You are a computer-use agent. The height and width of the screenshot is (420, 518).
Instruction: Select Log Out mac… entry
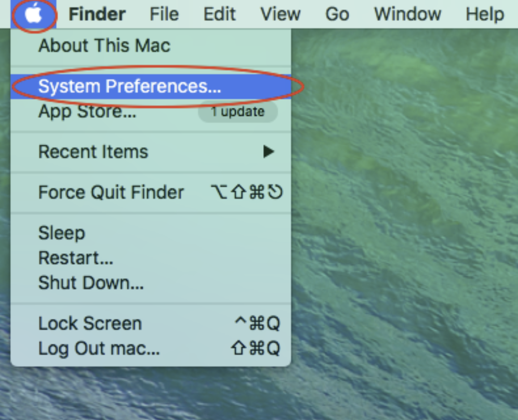point(151,348)
